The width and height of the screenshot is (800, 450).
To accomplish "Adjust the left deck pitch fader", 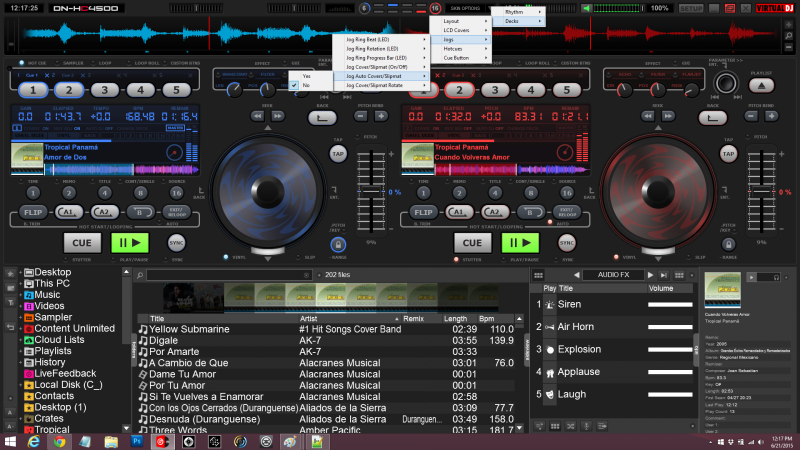I will 371,191.
